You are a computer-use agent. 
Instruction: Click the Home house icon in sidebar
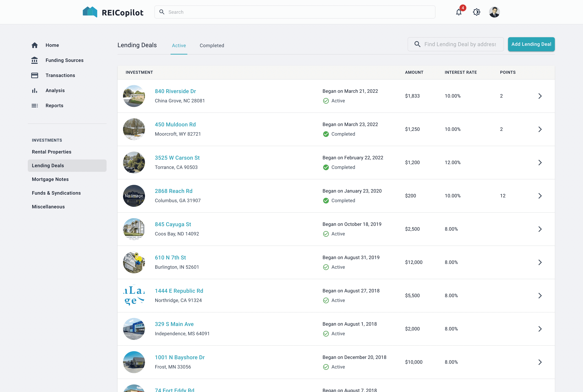34,45
